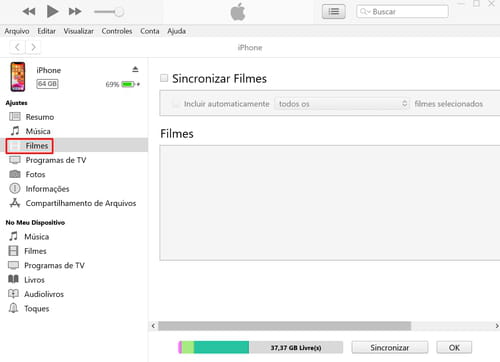Skip forward with the fast-forward button

[75, 12]
